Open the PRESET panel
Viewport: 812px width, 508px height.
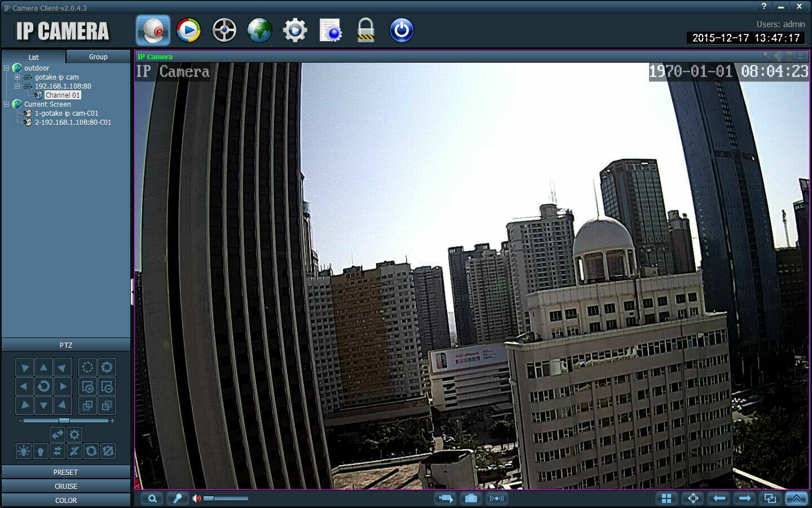[66, 472]
